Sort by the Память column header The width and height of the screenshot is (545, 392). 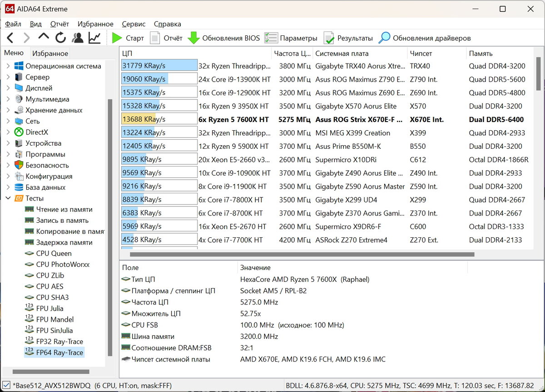[500, 54]
